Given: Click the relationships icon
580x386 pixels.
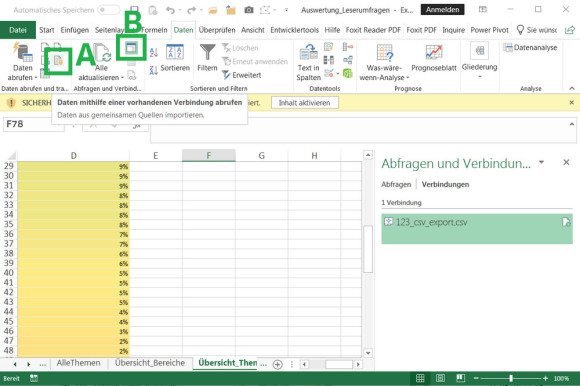Looking at the screenshot, I should [x=348, y=60].
